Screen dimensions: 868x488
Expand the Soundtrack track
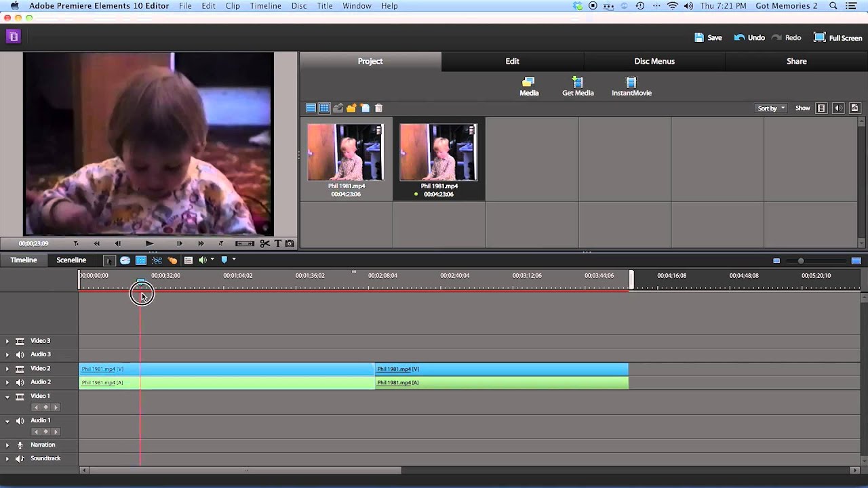pyautogui.click(x=7, y=459)
